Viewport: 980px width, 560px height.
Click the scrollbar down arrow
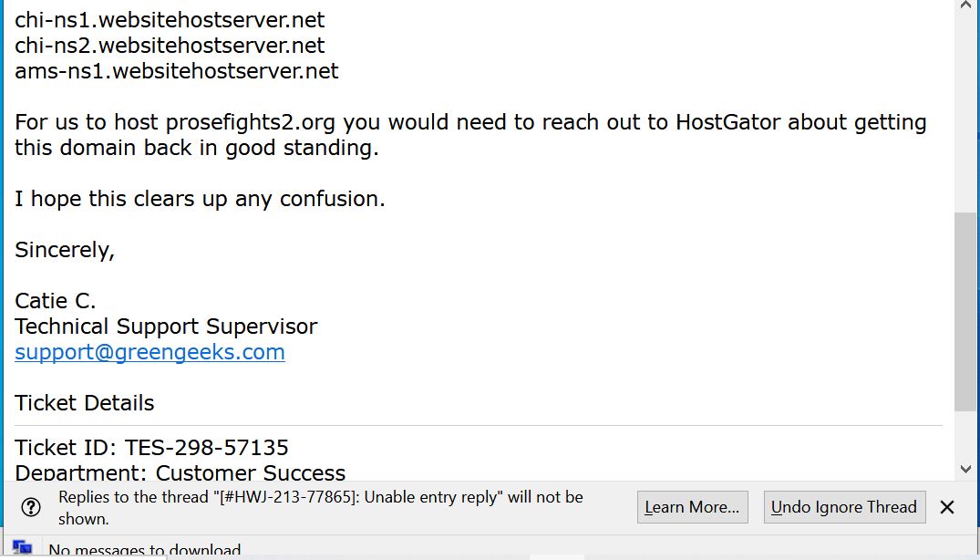coord(965,469)
